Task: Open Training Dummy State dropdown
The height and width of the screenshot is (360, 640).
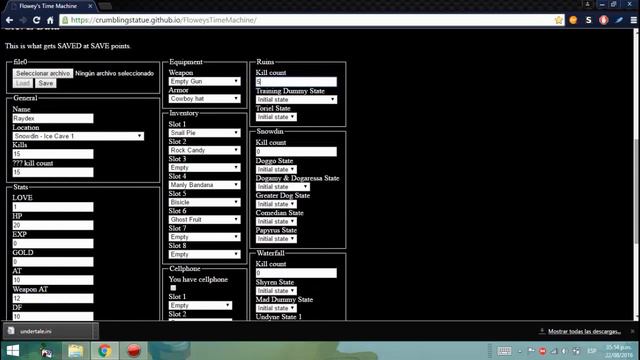Action: coord(296,100)
